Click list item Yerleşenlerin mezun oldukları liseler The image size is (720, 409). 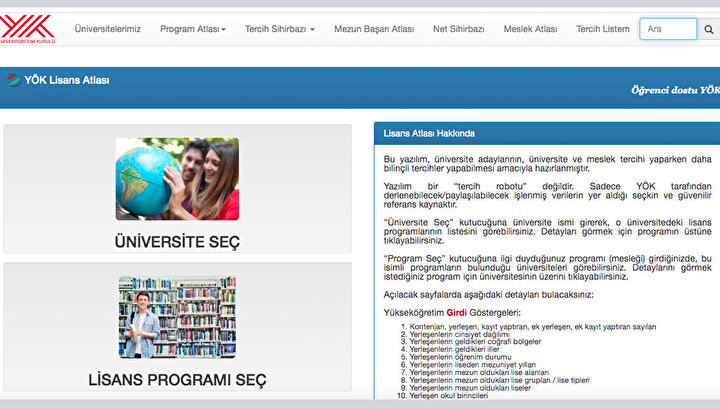pos(470,388)
